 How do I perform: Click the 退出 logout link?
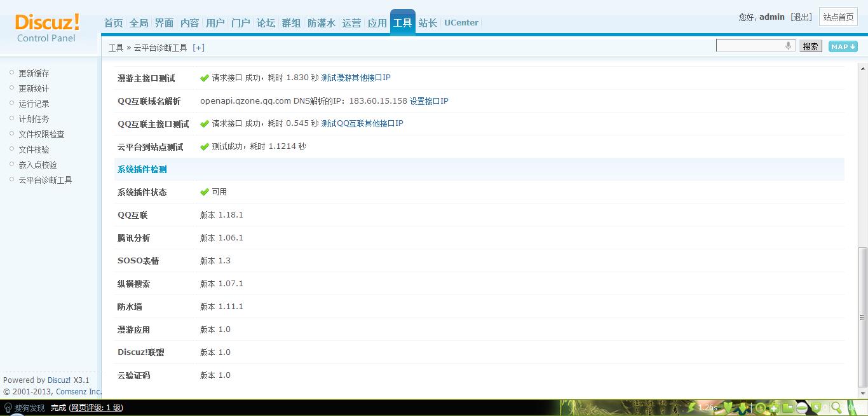coord(801,17)
